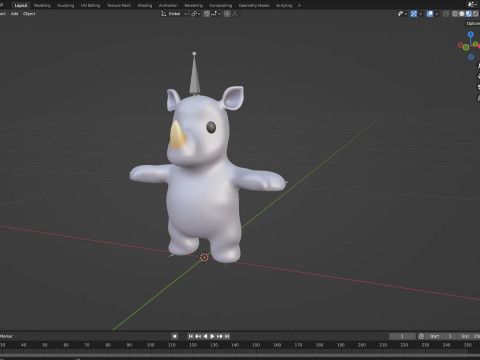Open the snapping options dropdown

pyautogui.click(x=216, y=14)
